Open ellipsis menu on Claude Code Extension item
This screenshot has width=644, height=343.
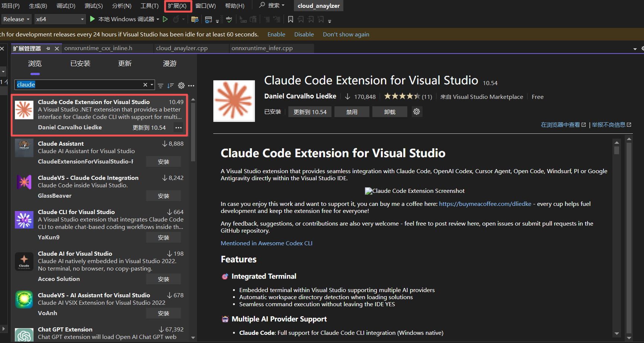(179, 127)
